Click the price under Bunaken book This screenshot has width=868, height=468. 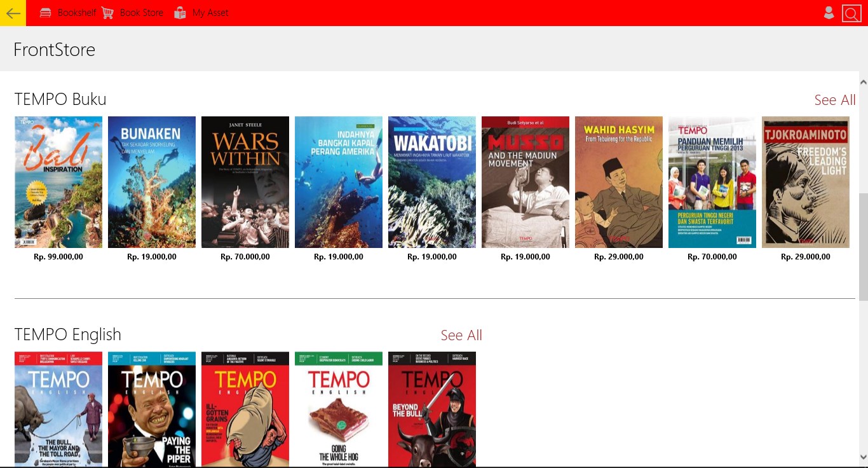coord(152,257)
